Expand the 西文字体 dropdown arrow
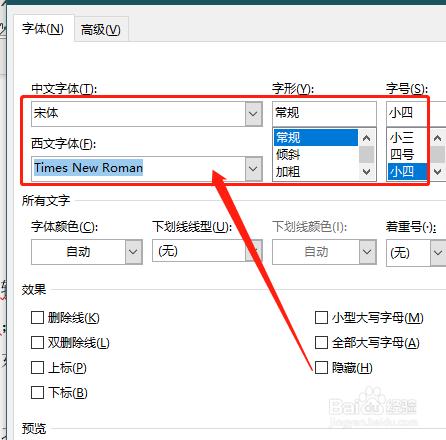Viewport: 446px width, 440px height. pos(253,169)
